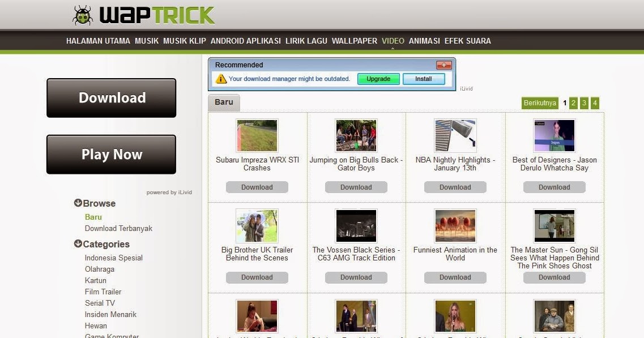This screenshot has width=644, height=338.
Task: Click the Waptrick wordmark in header
Action: pyautogui.click(x=157, y=16)
